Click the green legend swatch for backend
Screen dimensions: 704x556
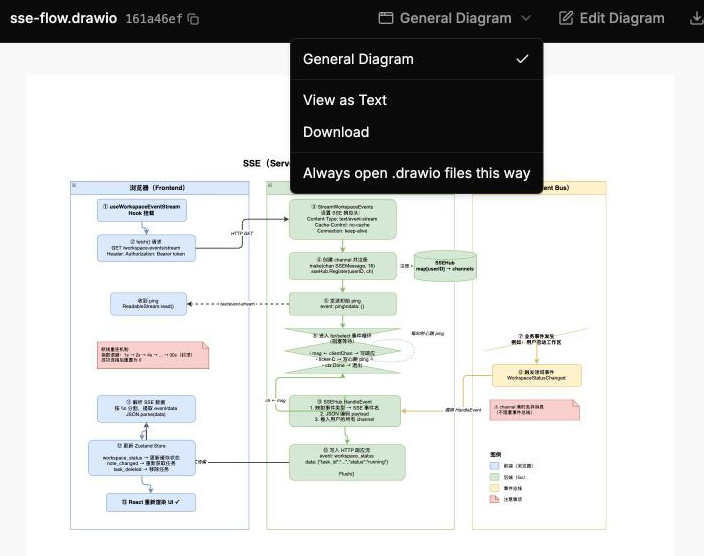[494, 477]
